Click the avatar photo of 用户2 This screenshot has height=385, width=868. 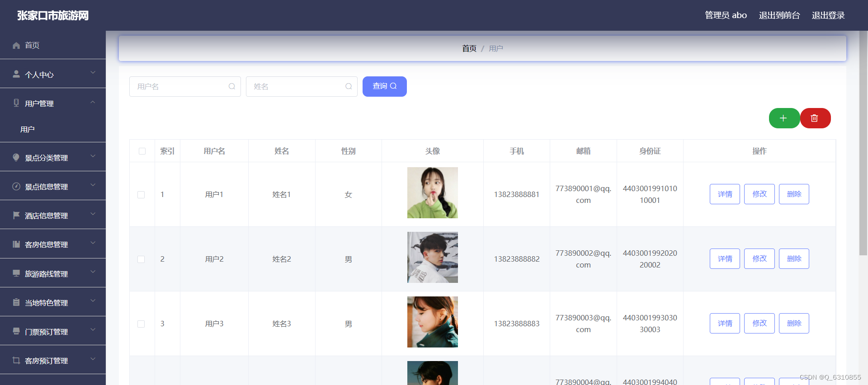433,258
